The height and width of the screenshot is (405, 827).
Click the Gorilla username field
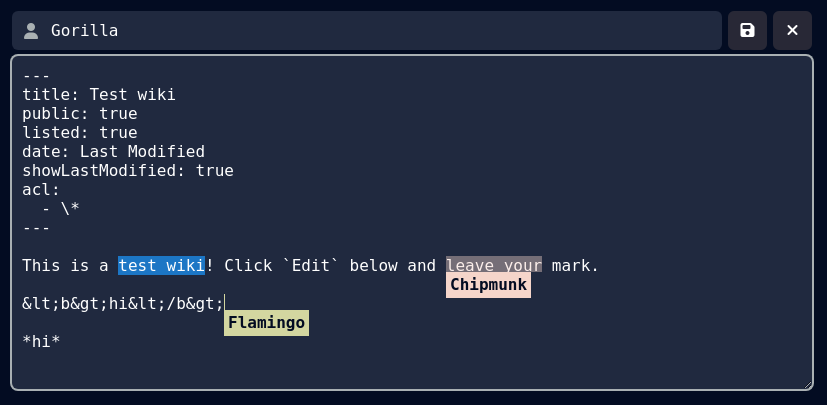pyautogui.click(x=367, y=31)
